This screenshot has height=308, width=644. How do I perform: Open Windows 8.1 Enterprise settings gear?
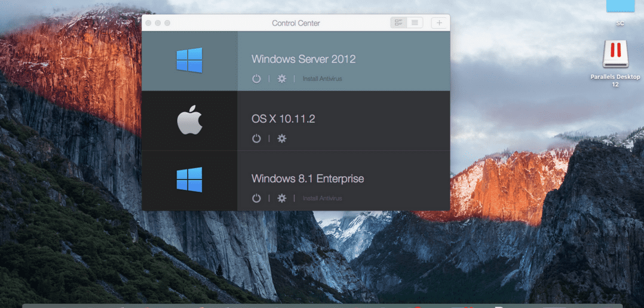(282, 199)
